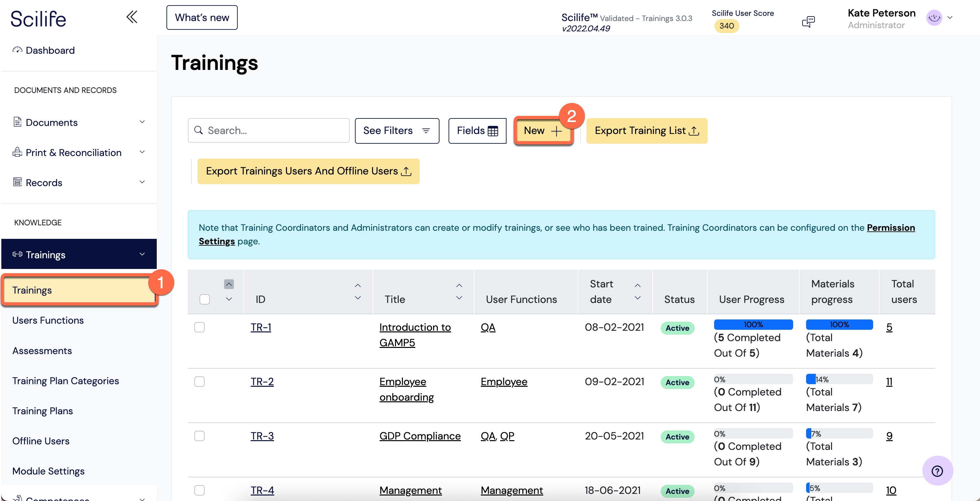Sort ID column ascending arrow
Screen dimensions: 980x501
[x=358, y=285]
